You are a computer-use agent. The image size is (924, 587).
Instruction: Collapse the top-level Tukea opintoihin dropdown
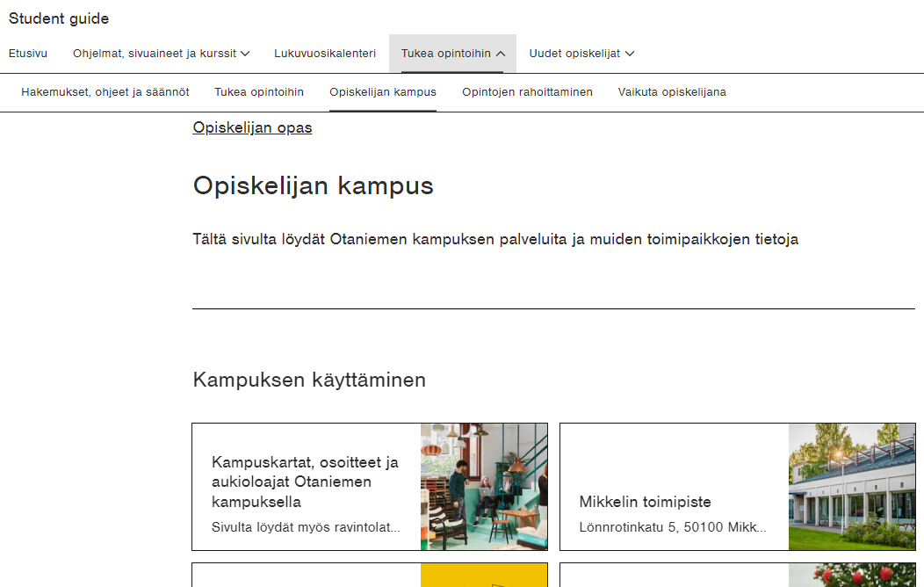tap(452, 54)
